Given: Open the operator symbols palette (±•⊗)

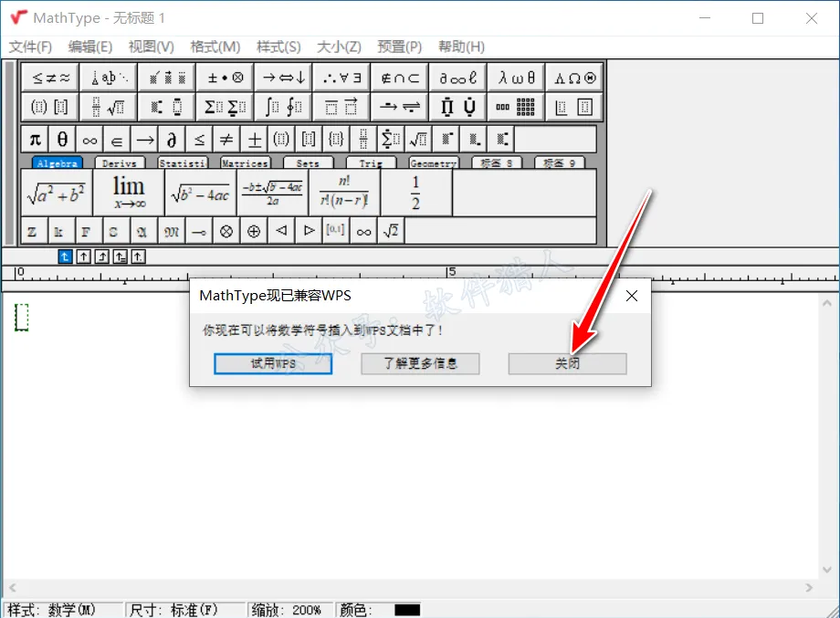Looking at the screenshot, I should tap(225, 79).
